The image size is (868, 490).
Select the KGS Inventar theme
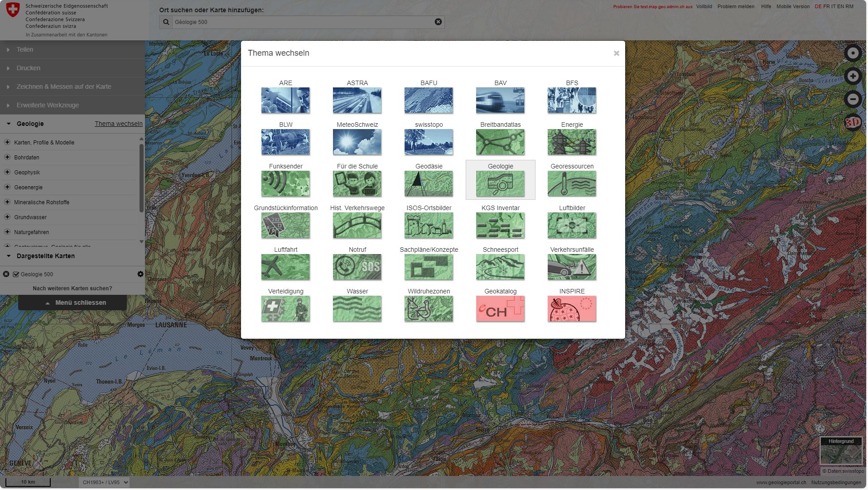tap(500, 225)
